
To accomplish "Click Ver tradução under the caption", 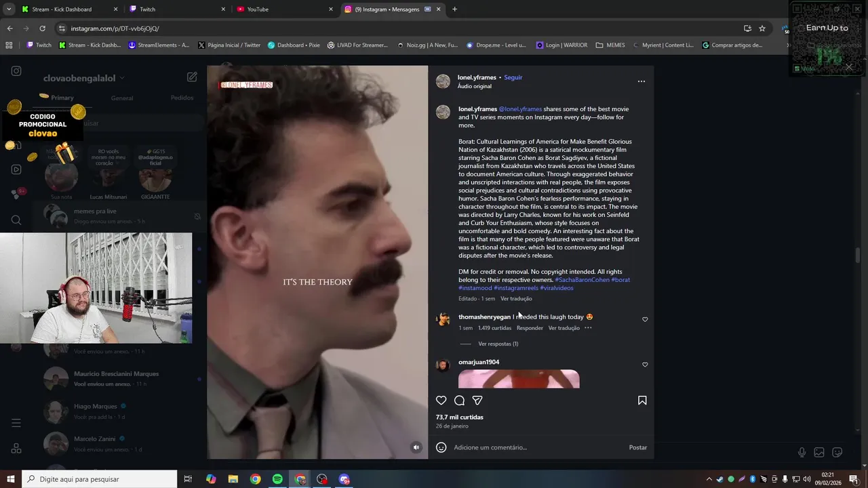I will (516, 299).
